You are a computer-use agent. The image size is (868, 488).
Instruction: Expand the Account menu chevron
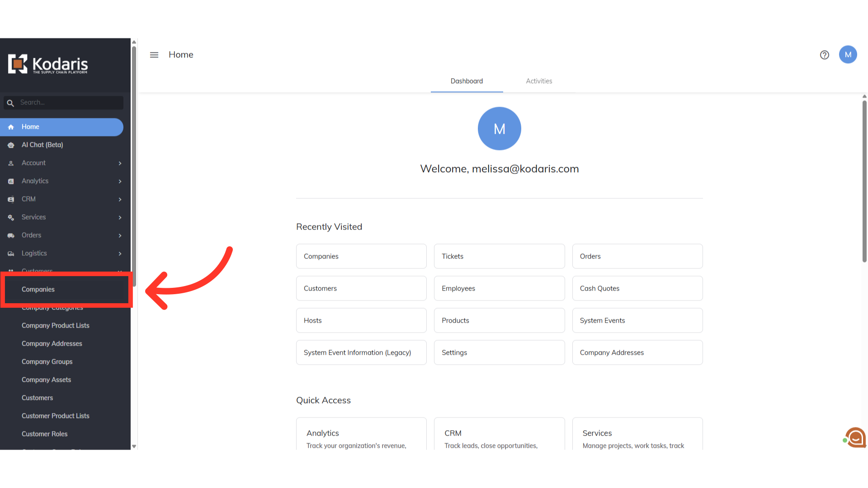[120, 163]
